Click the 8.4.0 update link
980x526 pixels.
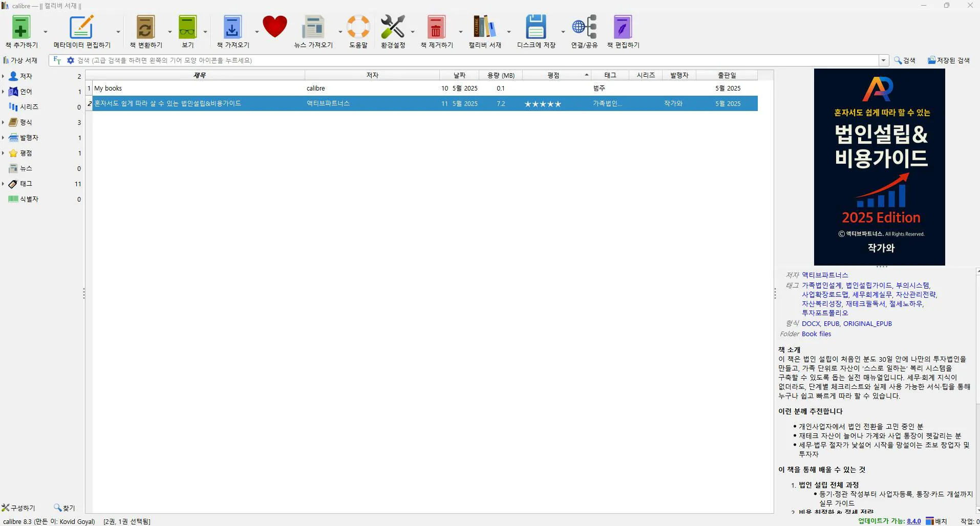coord(913,521)
